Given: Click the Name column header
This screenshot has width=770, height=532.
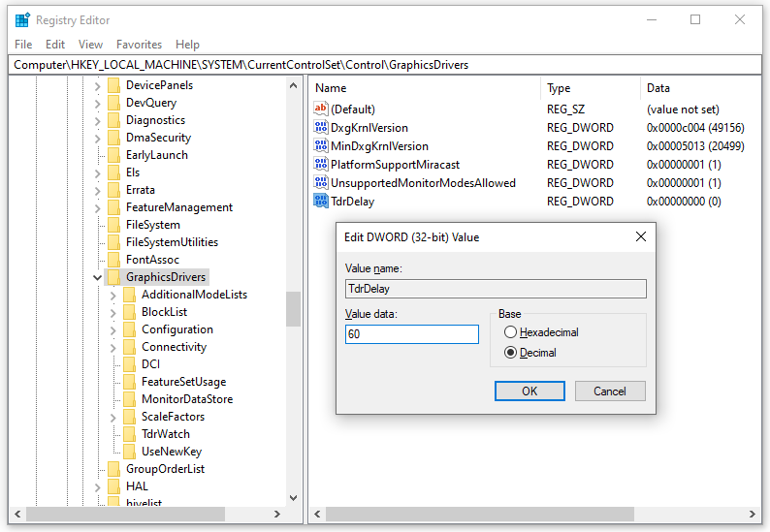Looking at the screenshot, I should click(425, 88).
